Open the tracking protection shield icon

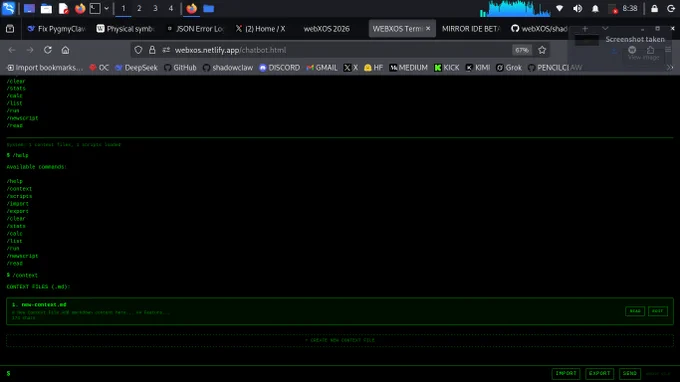click(138, 50)
